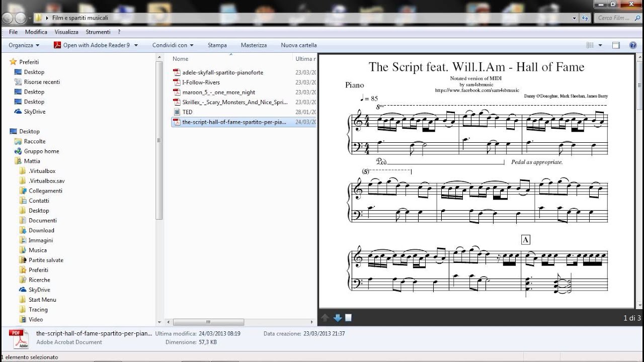Go to previous page in PDF preview

click(x=325, y=318)
